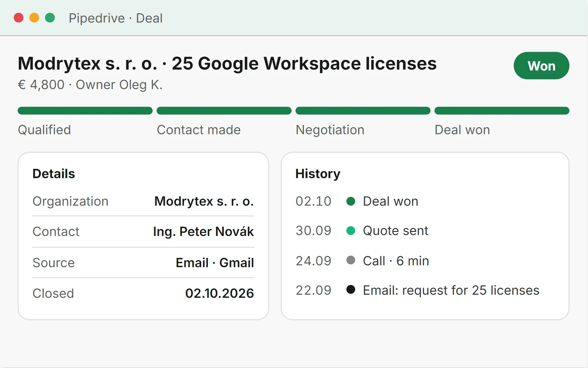Click the Deal won stage label under the bar
The height and width of the screenshot is (368, 588).
tap(462, 130)
